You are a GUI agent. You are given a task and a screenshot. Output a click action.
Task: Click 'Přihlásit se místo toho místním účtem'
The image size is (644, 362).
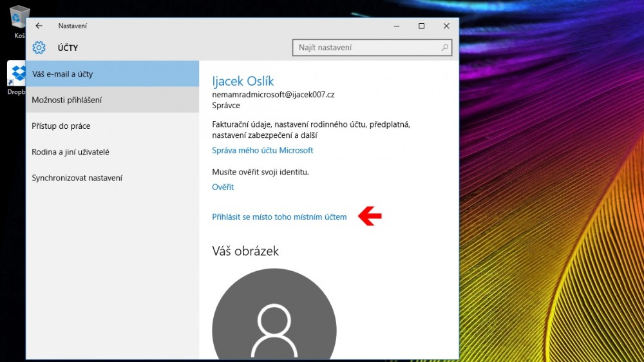(279, 217)
